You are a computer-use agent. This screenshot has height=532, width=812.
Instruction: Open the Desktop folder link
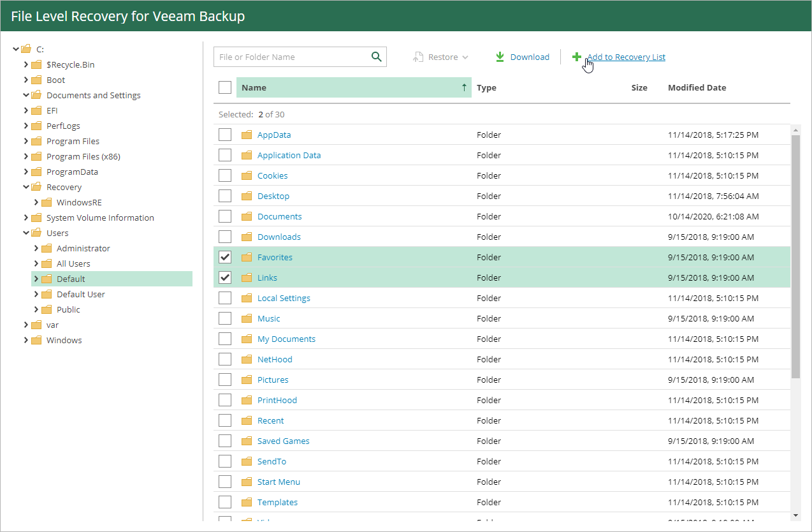pos(273,196)
